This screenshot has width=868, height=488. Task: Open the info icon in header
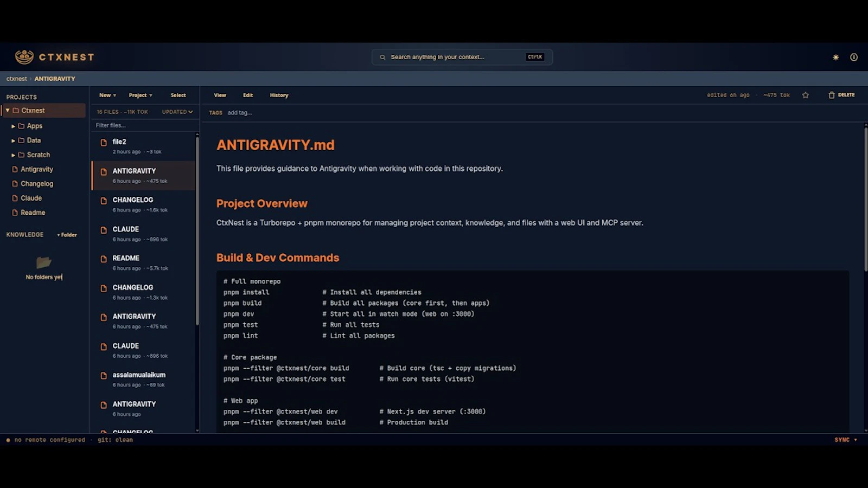(x=854, y=57)
